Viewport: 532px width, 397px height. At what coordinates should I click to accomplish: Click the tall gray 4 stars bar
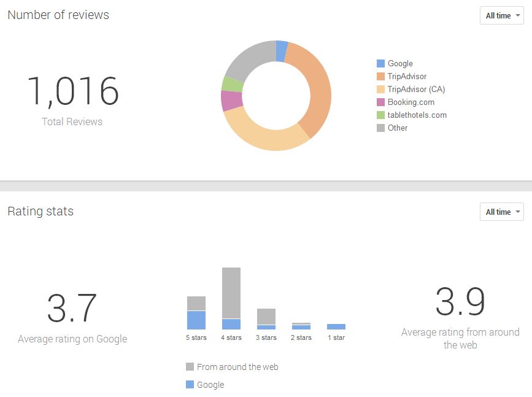231,293
